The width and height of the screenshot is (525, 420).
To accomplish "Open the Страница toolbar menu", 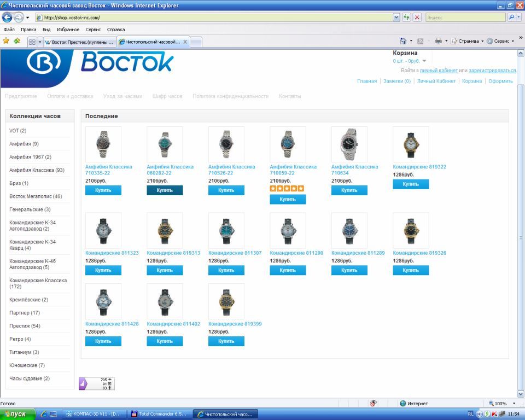I will [467, 41].
